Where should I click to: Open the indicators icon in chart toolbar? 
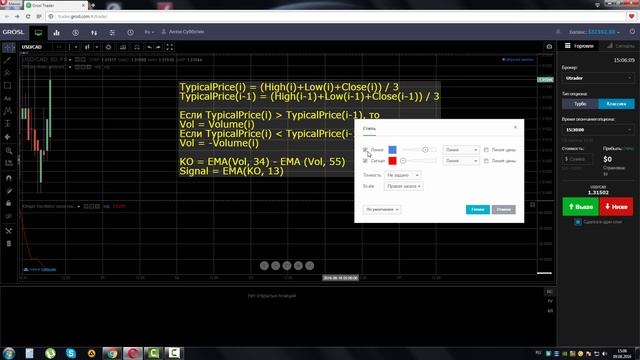pos(123,47)
